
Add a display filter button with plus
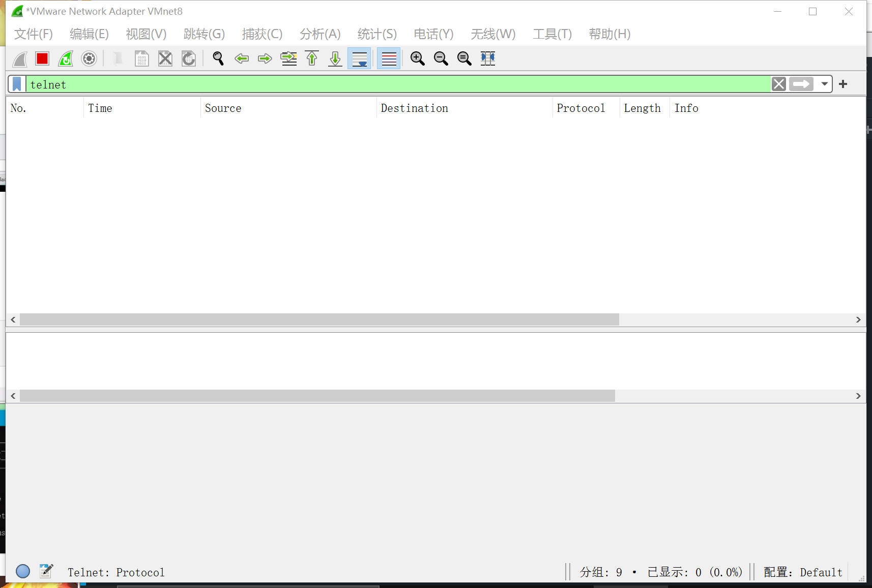click(x=843, y=84)
